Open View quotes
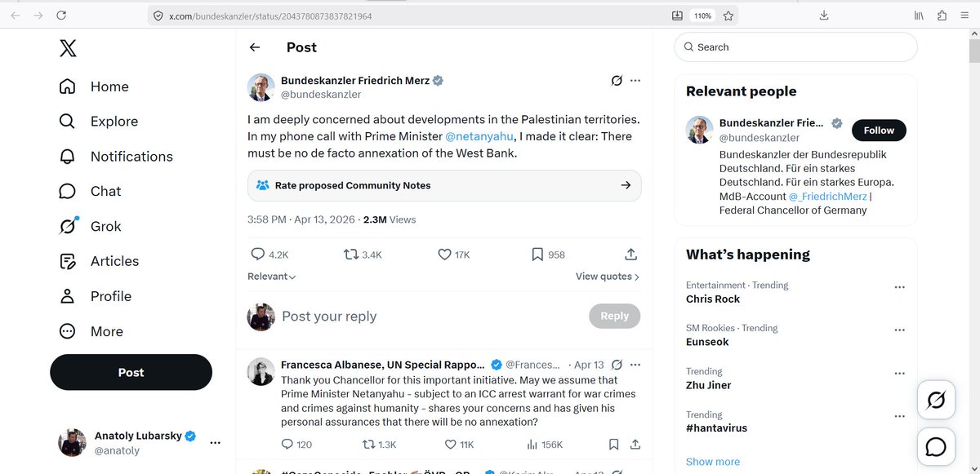The image size is (980, 474). (x=608, y=277)
